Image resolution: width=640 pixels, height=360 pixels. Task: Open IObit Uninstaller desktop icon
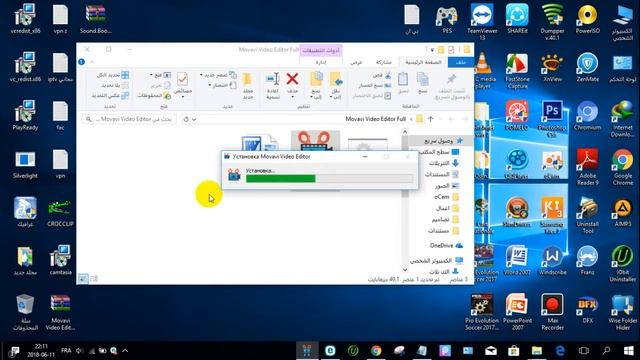pyautogui.click(x=622, y=263)
